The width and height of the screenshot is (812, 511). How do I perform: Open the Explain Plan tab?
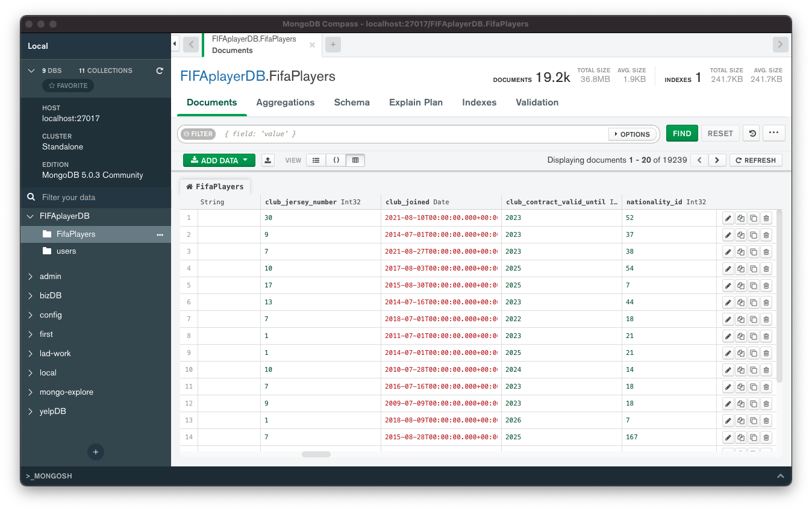click(416, 102)
